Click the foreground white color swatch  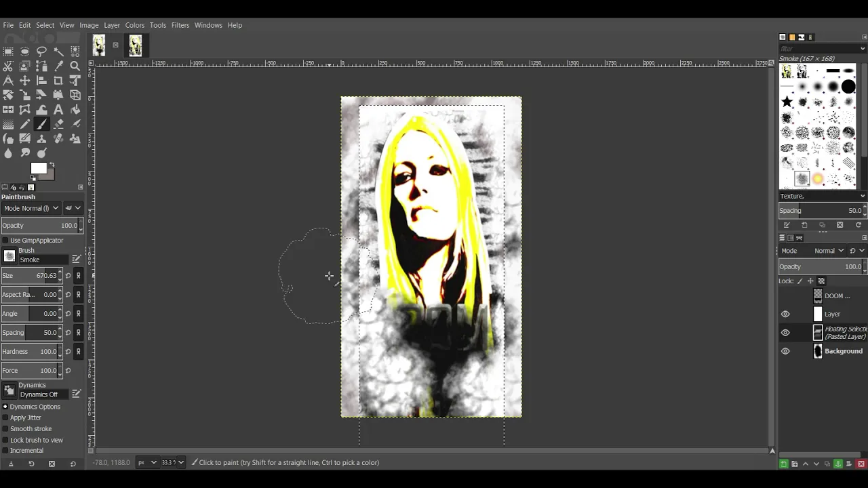point(38,168)
